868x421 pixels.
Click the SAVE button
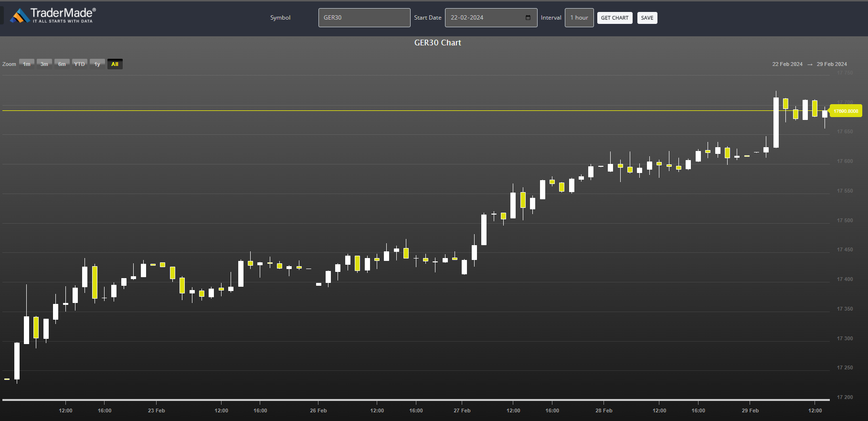pos(647,18)
